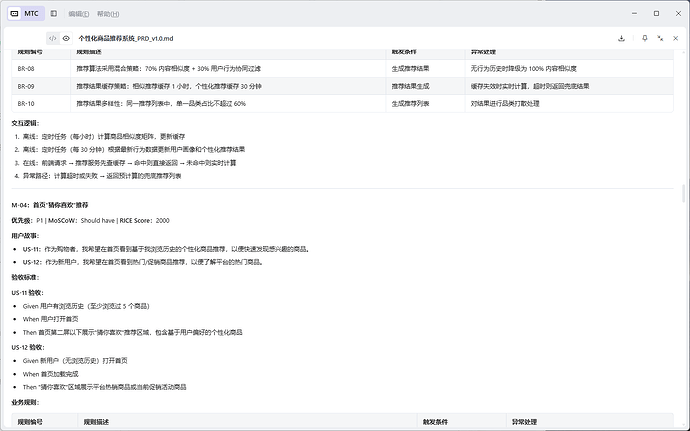Image resolution: width=690 pixels, height=431 pixels.
Task: Click list item 异常路径：计算超时或失败
Action: [x=102, y=176]
